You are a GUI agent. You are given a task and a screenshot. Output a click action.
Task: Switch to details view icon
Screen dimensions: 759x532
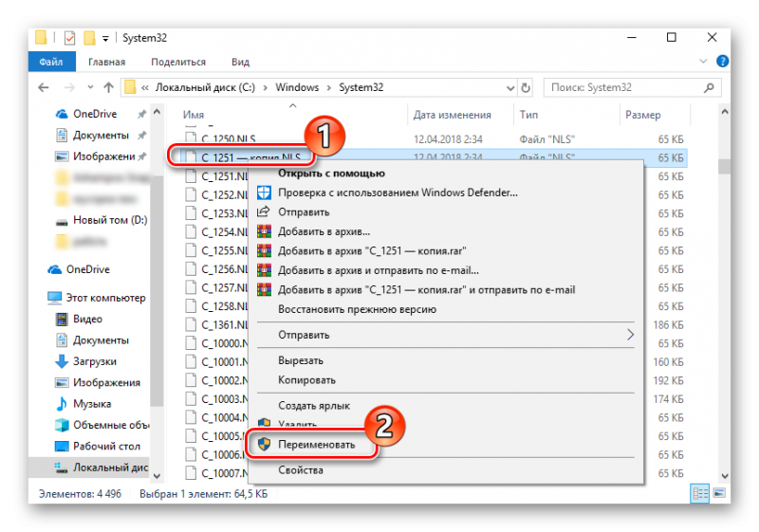tap(700, 493)
